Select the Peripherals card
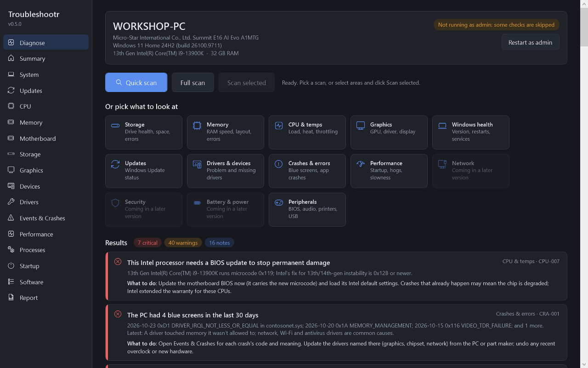The width and height of the screenshot is (588, 368). [x=307, y=209]
